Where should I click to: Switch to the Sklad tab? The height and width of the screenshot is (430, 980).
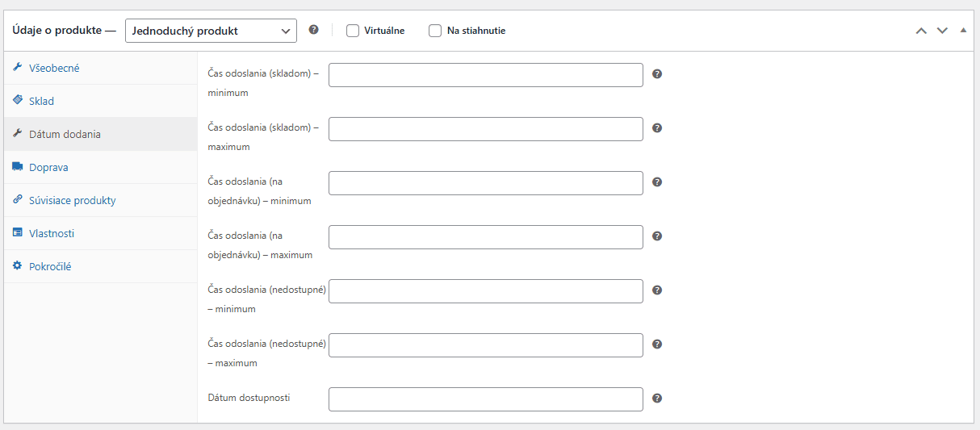click(41, 102)
